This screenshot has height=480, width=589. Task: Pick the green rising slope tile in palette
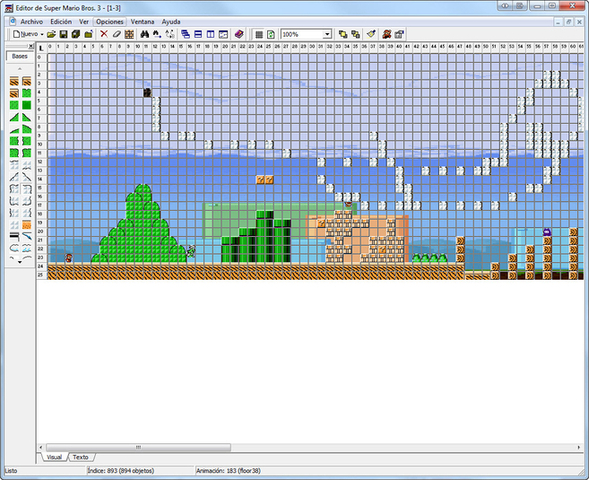pos(14,118)
